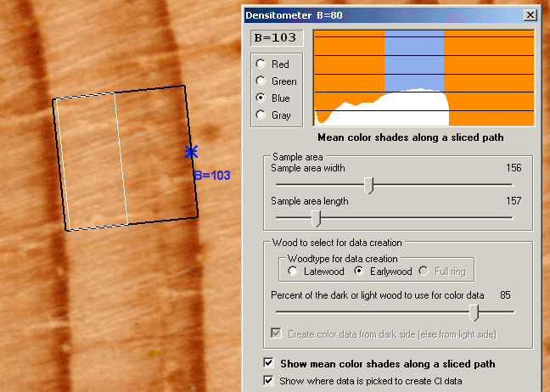
Task: Click the Sample area length slider handle
Action: point(316,218)
